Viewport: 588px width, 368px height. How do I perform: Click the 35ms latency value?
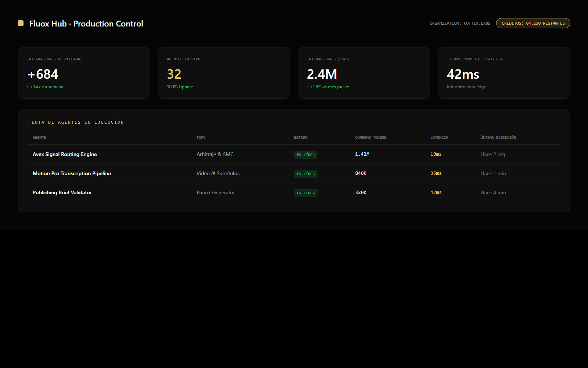coord(436,173)
